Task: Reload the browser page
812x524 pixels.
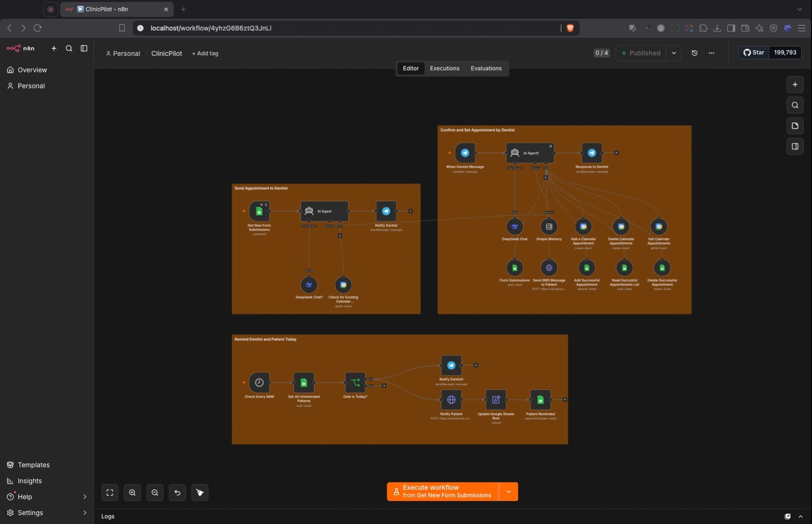Action: (38, 28)
